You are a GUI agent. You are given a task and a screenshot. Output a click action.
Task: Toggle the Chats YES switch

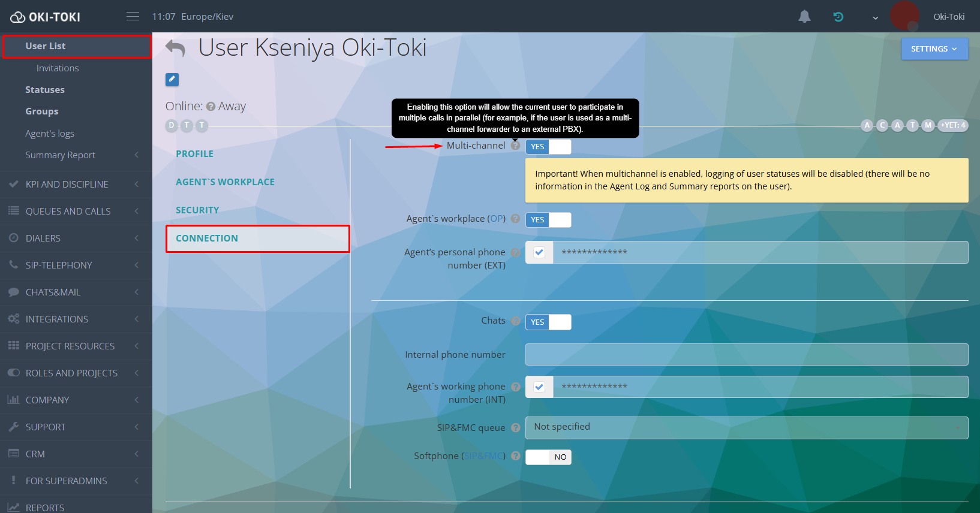tap(548, 322)
